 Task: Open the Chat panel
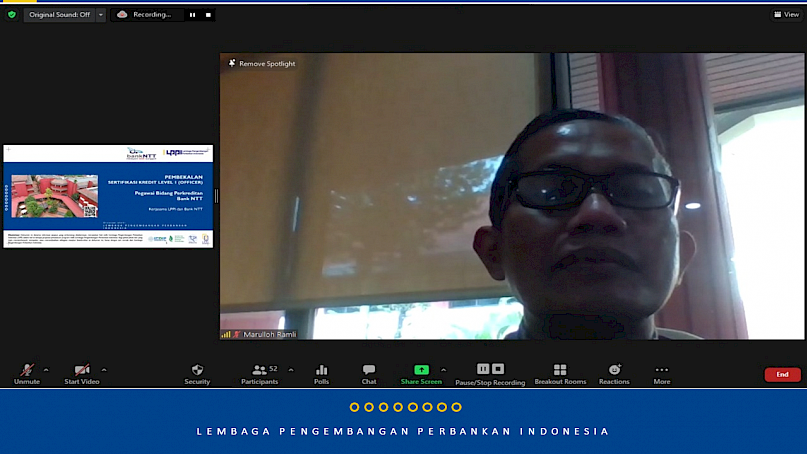[x=369, y=374]
